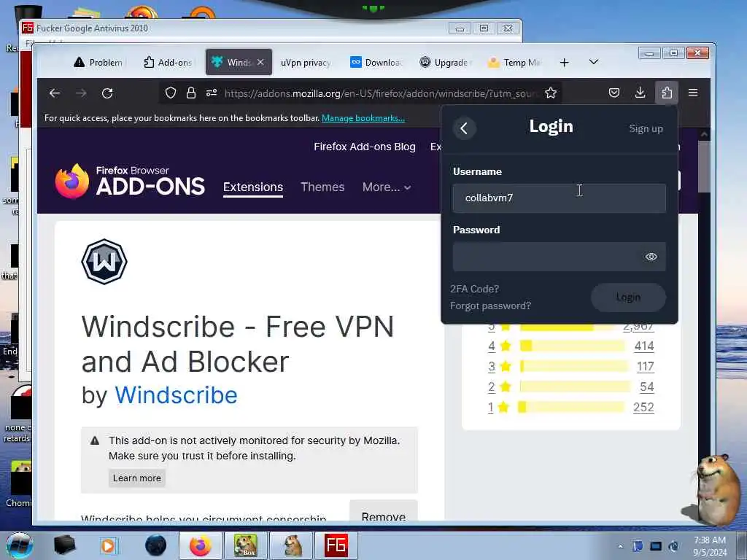Click Forgot password? link

click(490, 306)
